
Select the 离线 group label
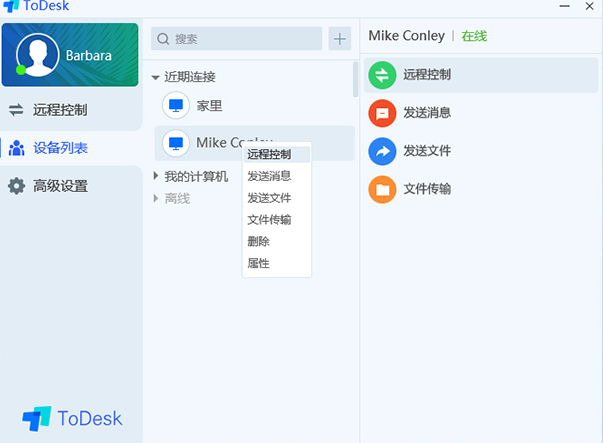pyautogui.click(x=177, y=198)
